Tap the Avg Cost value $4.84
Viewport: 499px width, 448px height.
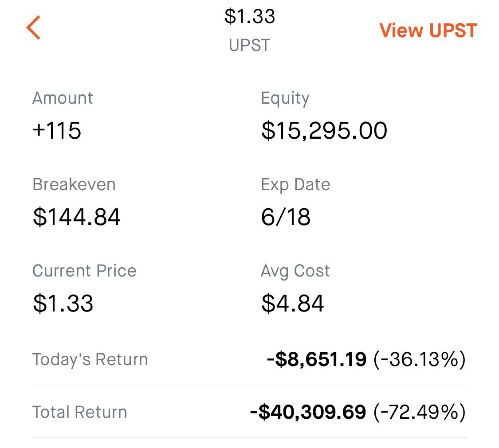[293, 303]
